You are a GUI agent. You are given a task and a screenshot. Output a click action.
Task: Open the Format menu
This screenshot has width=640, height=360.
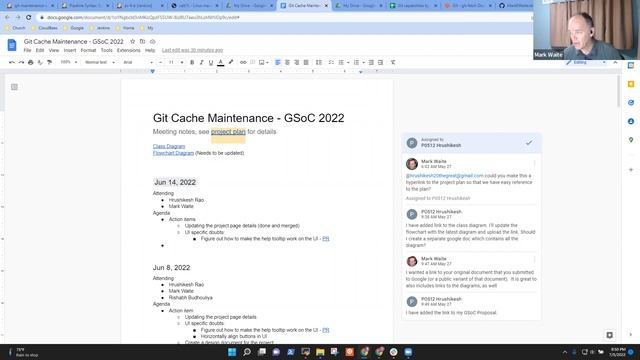(88, 50)
